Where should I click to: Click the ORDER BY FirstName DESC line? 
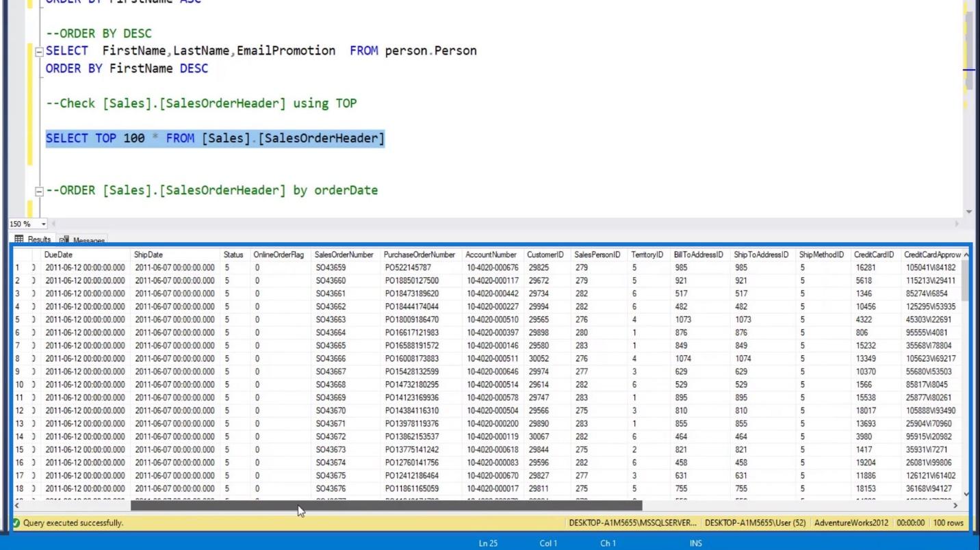click(x=127, y=68)
